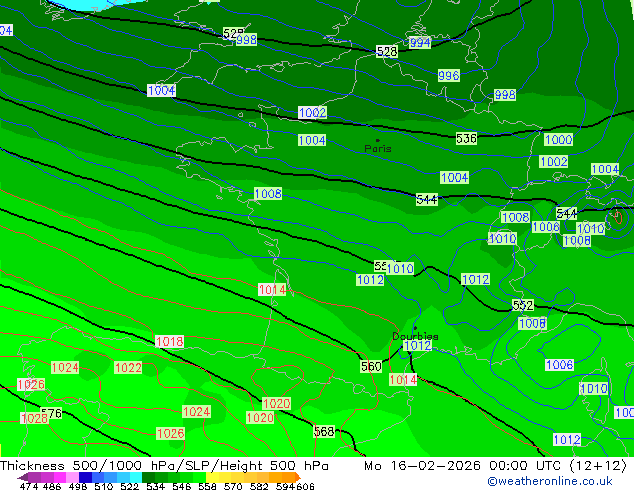
Task: Click the 594 legend value
Action: [285, 486]
